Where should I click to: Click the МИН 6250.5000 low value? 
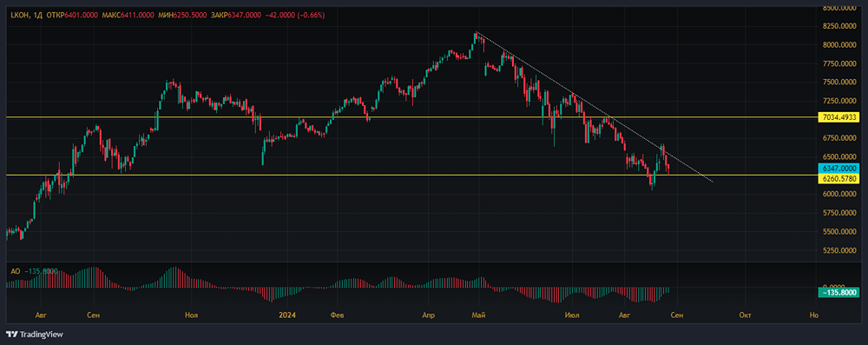(x=182, y=16)
